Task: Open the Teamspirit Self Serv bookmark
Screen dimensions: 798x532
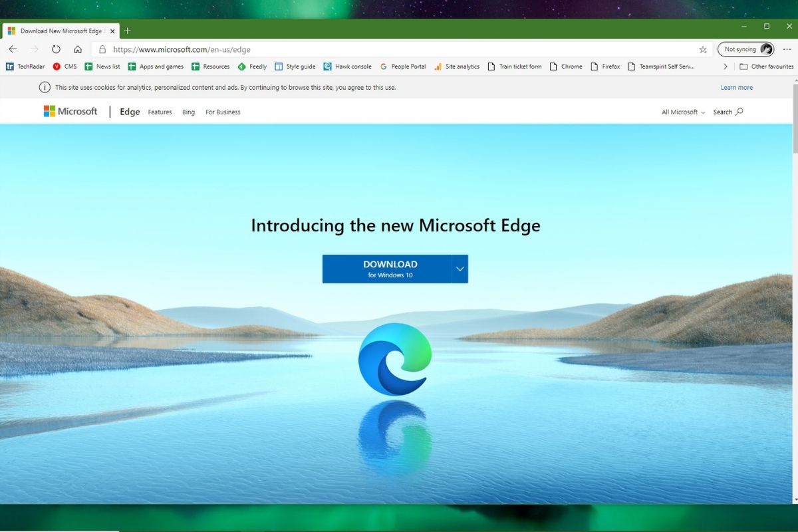Action: click(661, 66)
